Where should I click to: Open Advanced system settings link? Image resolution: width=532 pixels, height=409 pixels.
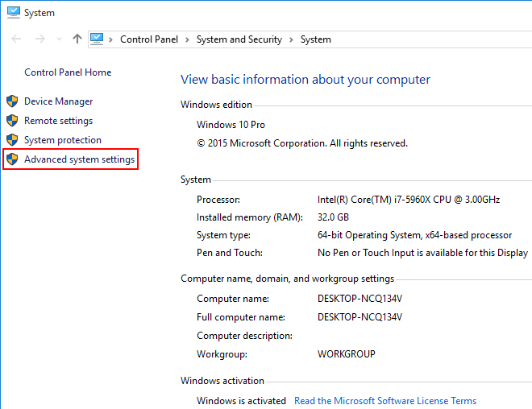[79, 159]
